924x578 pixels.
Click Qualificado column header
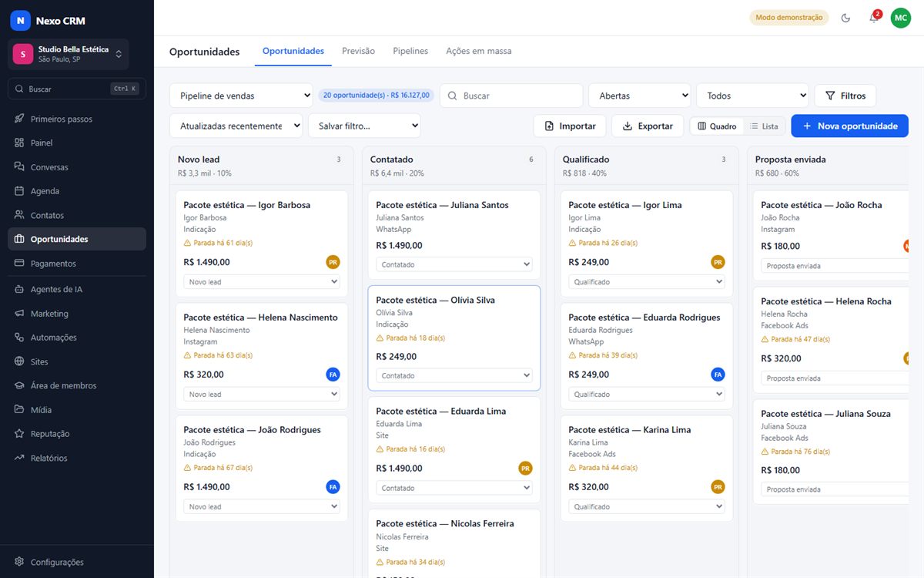coord(647,166)
